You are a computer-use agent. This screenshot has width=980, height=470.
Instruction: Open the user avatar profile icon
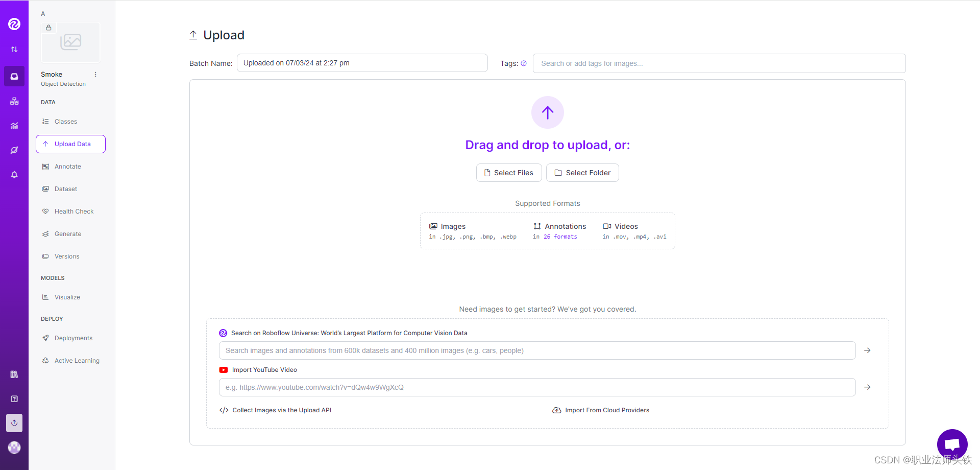point(14,448)
